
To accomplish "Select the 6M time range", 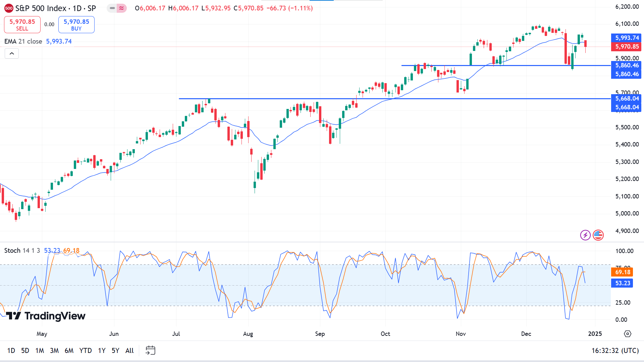I will (69, 351).
